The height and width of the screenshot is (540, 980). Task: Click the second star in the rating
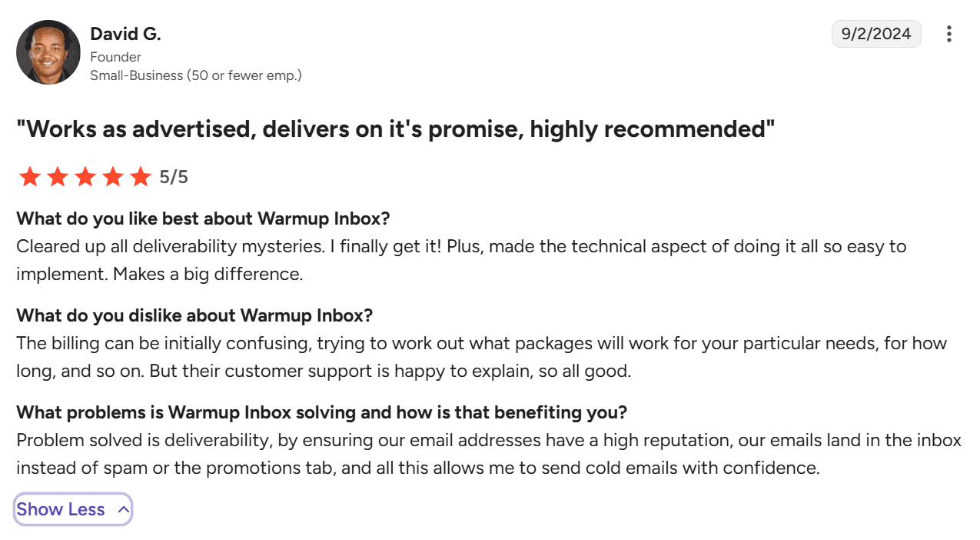pos(58,176)
